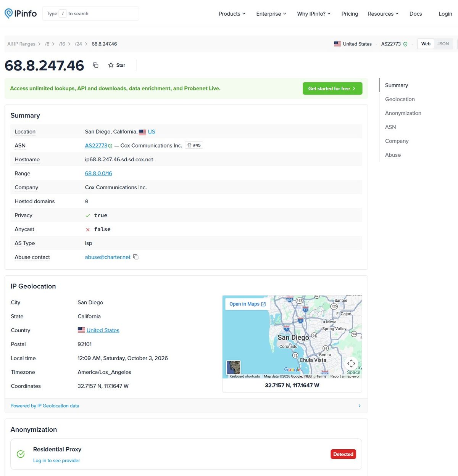
Task: Click the US flag icon in Summary location
Action: coord(142,132)
